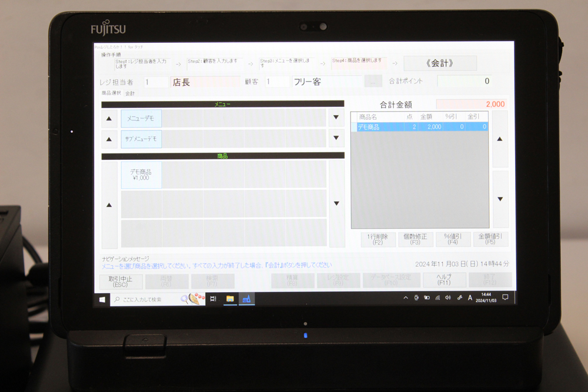Select the POS register app taskbar icon
Viewport: 588px width, 392px height.
(246, 299)
